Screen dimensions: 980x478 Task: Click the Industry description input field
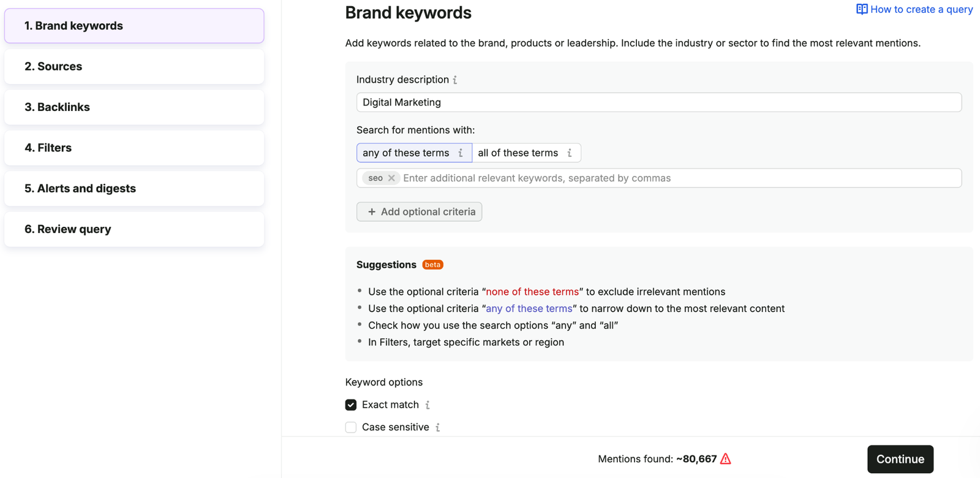tap(659, 102)
